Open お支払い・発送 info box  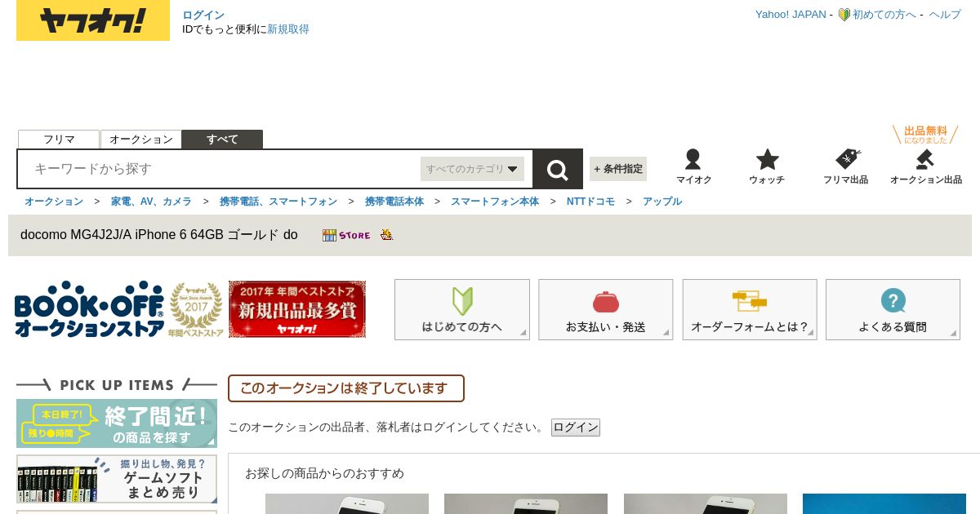point(606,309)
